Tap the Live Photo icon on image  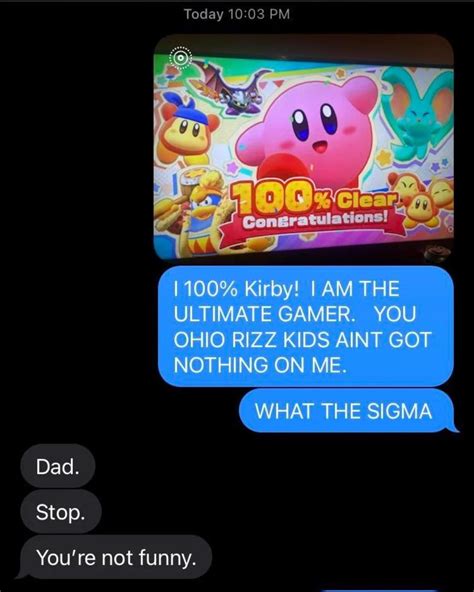tap(181, 58)
